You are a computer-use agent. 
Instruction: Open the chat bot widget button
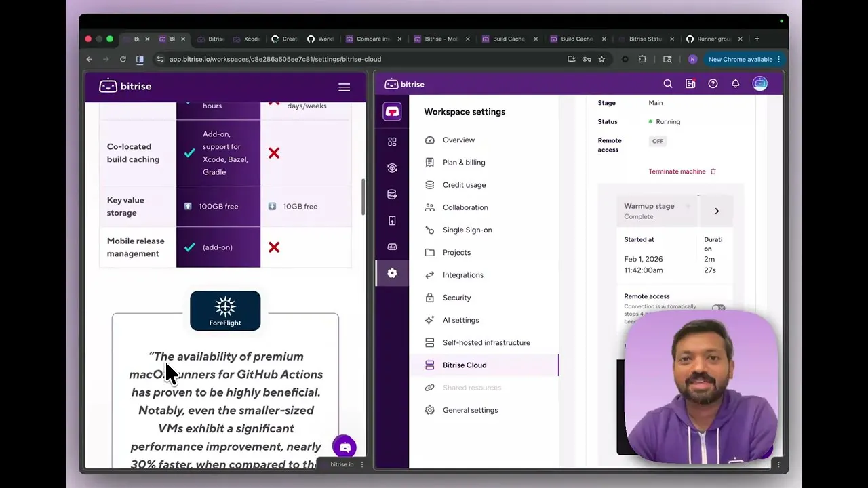(x=344, y=447)
